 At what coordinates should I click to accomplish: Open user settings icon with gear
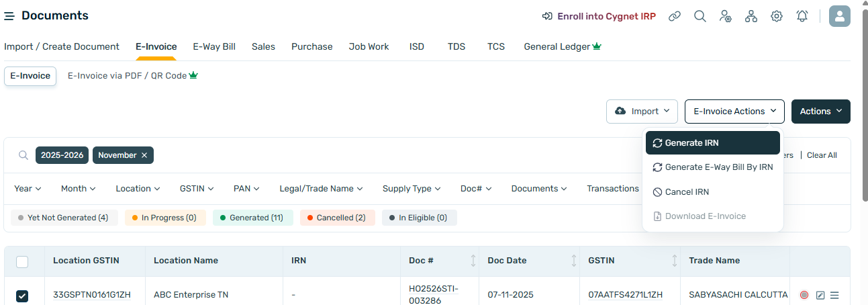[x=726, y=16]
